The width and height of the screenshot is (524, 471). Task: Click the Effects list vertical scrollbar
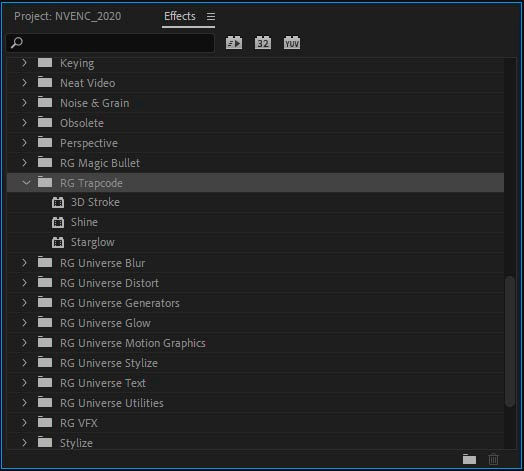(x=510, y=341)
